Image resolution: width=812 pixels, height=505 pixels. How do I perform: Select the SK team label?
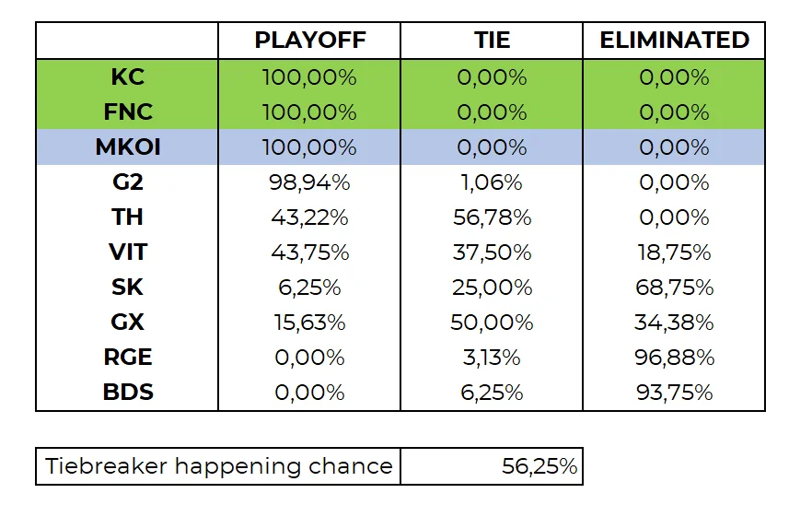127,288
